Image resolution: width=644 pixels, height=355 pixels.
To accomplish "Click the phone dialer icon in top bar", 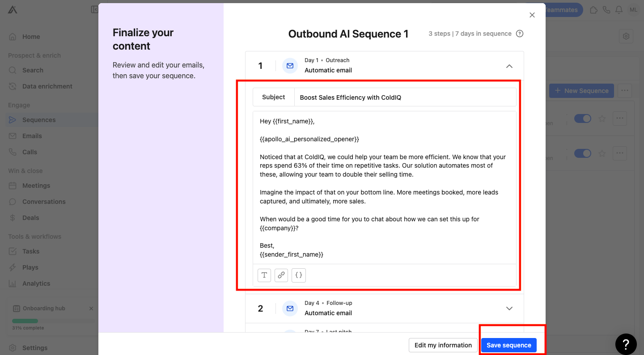I will pos(606,10).
